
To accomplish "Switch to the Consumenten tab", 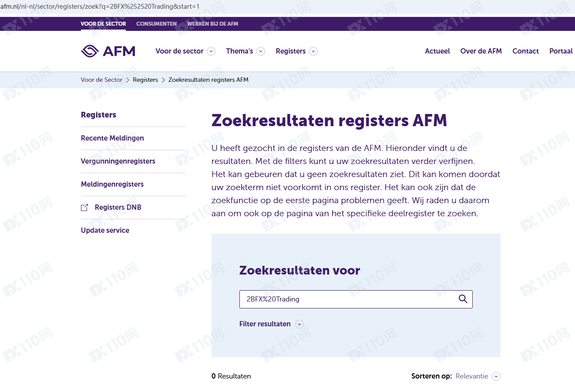I will [156, 24].
